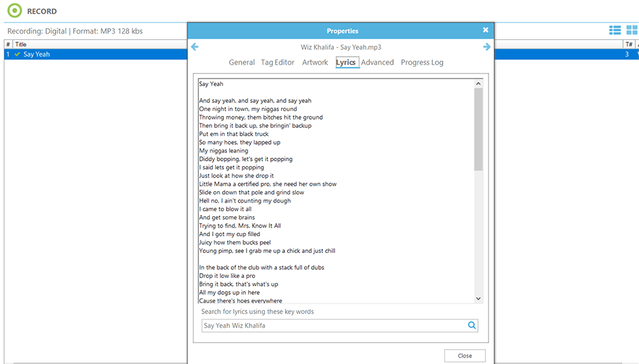Open the Tag Editor tab
The image size is (639, 364).
(x=278, y=62)
